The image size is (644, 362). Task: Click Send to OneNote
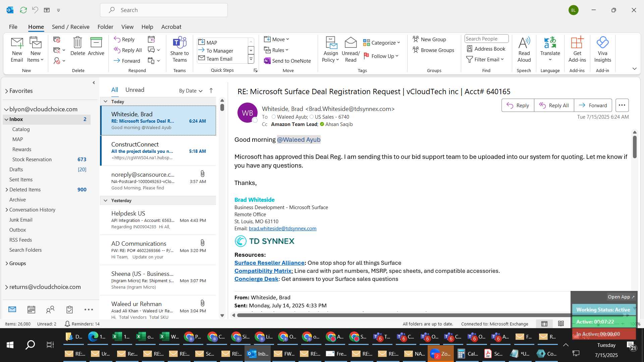[287, 61]
